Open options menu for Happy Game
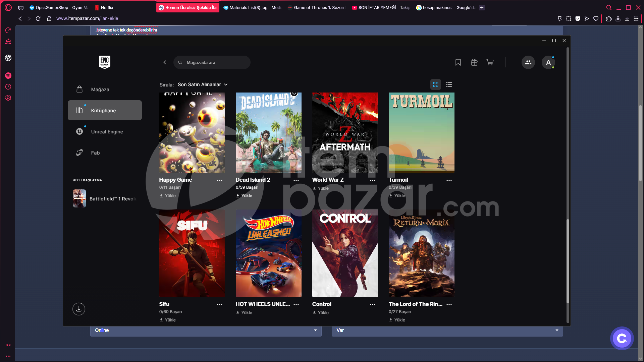This screenshot has width=644, height=362. tap(220, 180)
